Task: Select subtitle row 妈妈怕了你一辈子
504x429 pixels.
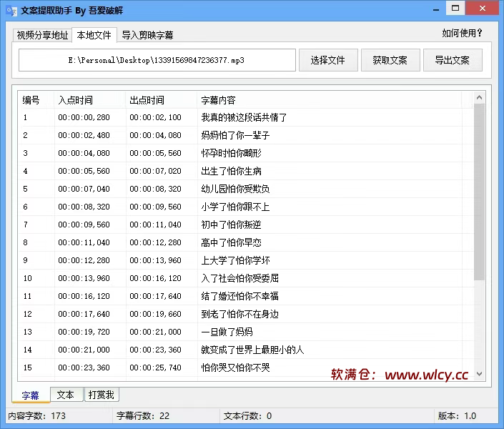Action: [x=246, y=135]
